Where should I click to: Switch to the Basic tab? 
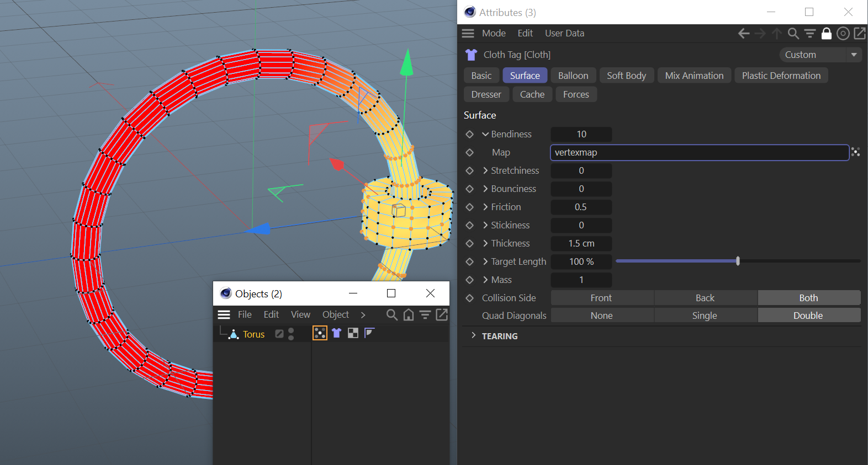coord(481,76)
